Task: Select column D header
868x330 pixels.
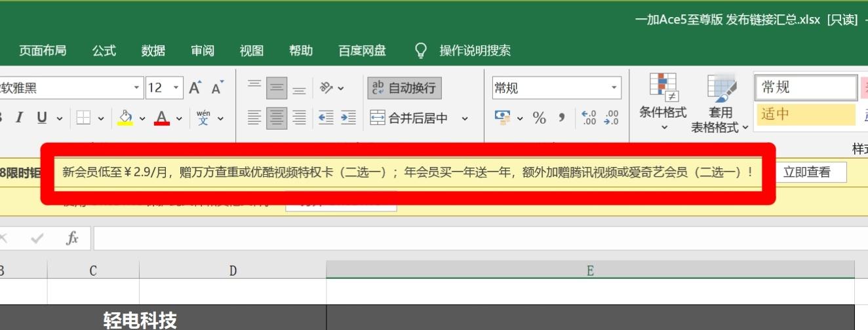Action: 233,270
